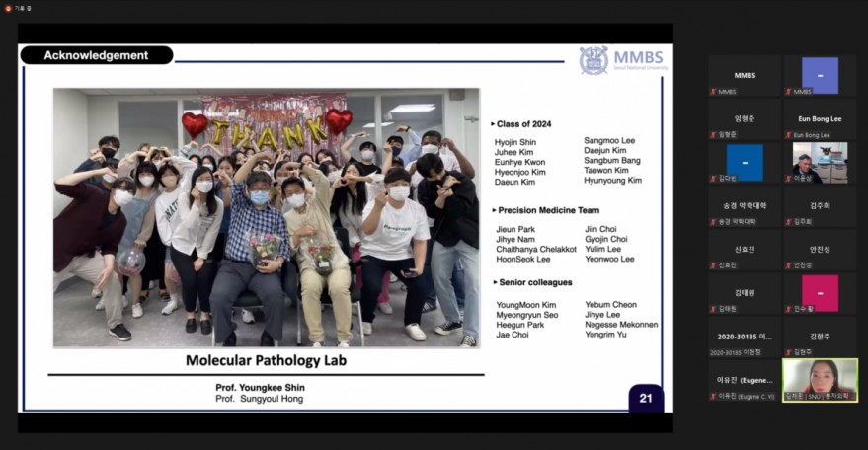Select the 김태원 participant tile

click(746, 294)
